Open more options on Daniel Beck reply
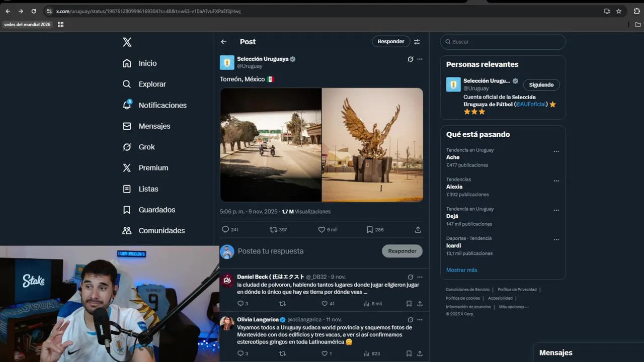This screenshot has width=644, height=362. [420, 277]
